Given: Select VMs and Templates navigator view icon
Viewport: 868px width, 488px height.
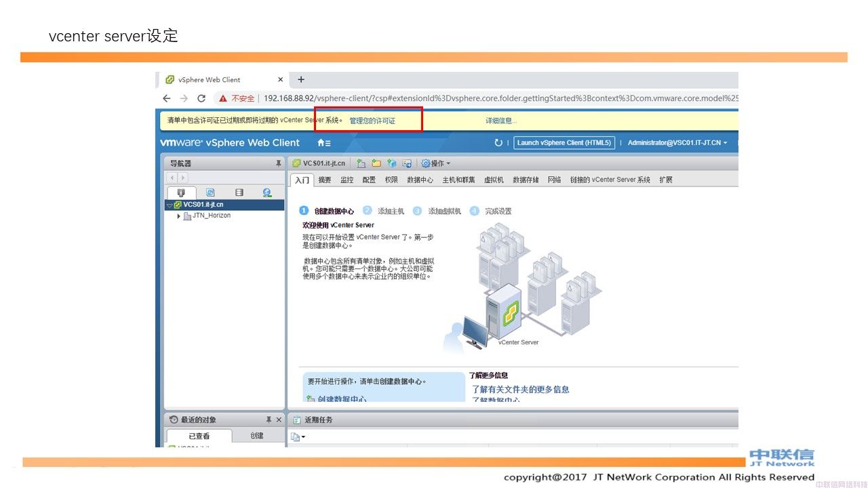Looking at the screenshot, I should coord(210,192).
